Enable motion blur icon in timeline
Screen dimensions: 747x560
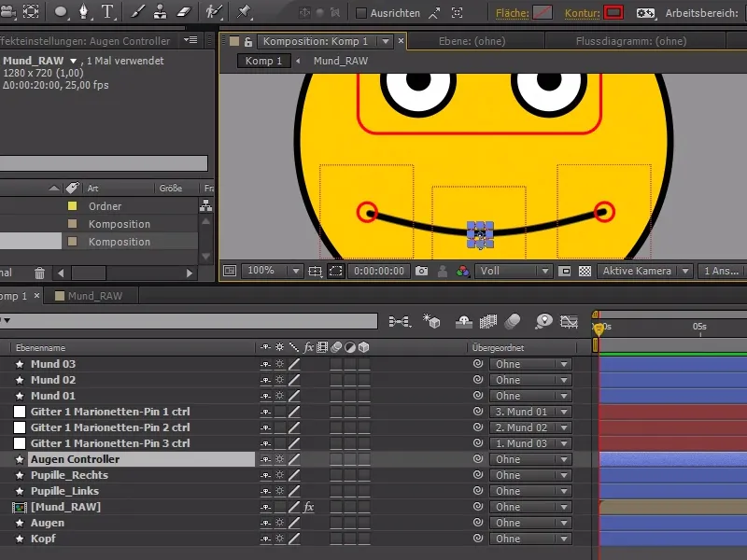click(513, 321)
